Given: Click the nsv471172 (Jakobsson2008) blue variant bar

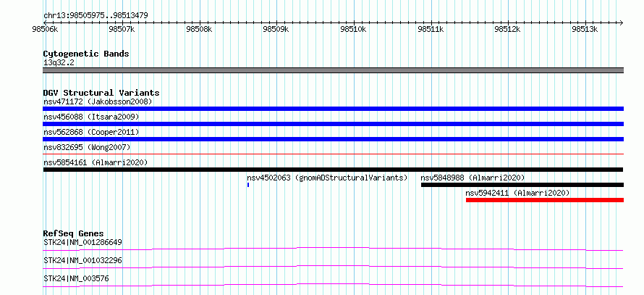Looking at the screenshot, I should pyautogui.click(x=333, y=109).
